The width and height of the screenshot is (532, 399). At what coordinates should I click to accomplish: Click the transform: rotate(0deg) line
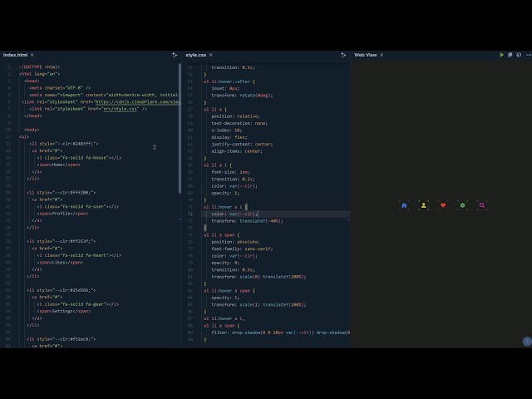pos(242,96)
